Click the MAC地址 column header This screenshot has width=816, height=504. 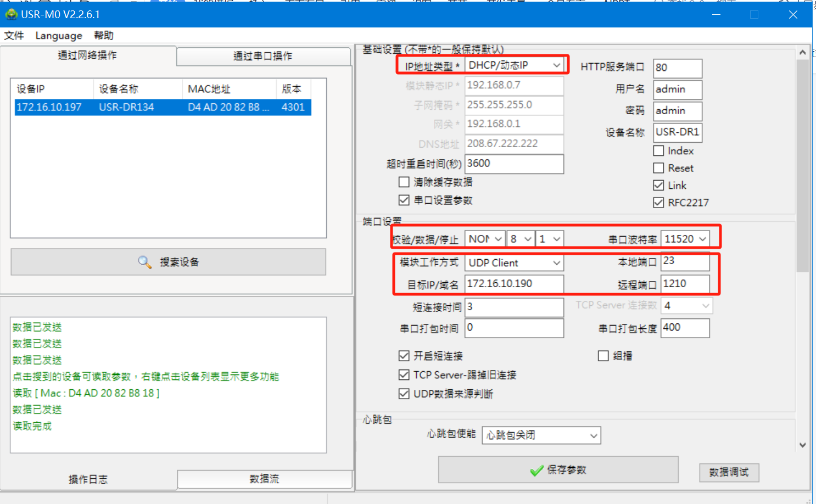(x=229, y=89)
